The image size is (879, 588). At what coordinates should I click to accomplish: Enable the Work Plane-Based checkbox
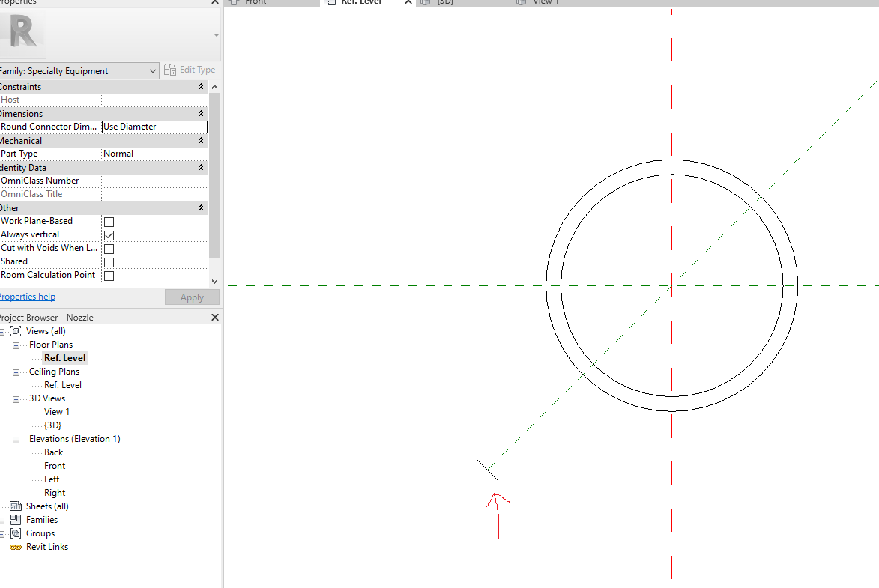point(109,221)
